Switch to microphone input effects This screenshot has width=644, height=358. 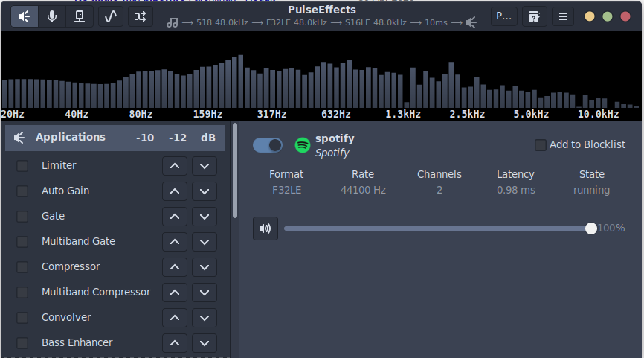pos(52,16)
